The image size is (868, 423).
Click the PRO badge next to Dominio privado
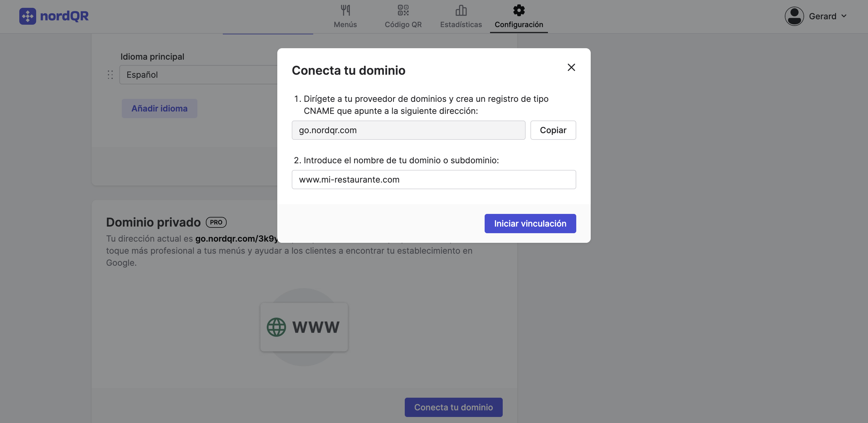point(216,222)
